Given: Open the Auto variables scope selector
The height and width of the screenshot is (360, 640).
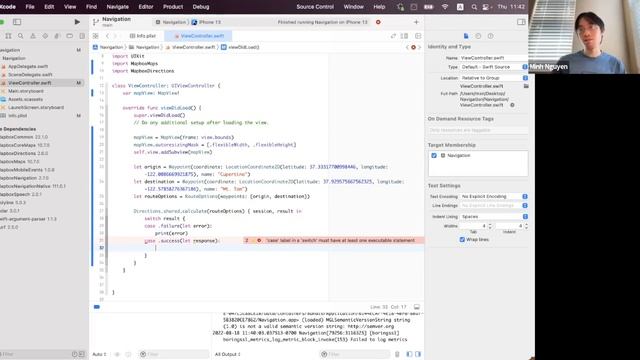Looking at the screenshot, I should tap(99, 354).
